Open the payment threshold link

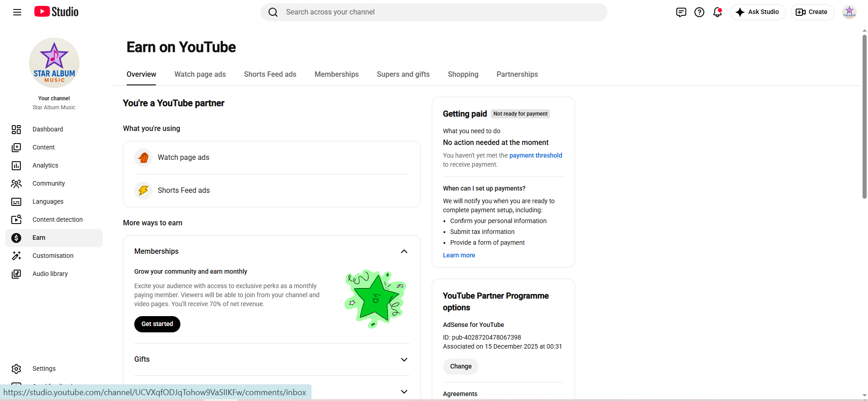tap(536, 155)
